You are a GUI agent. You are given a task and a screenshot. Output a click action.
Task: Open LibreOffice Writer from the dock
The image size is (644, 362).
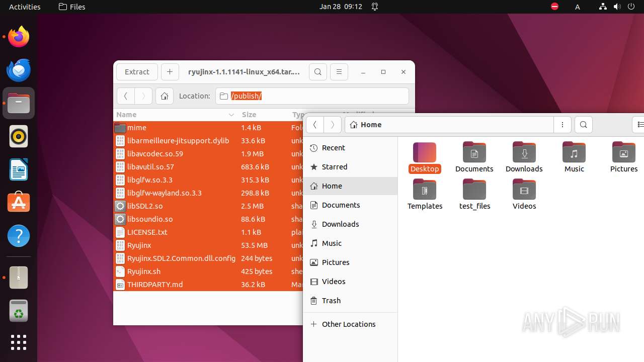click(x=19, y=169)
